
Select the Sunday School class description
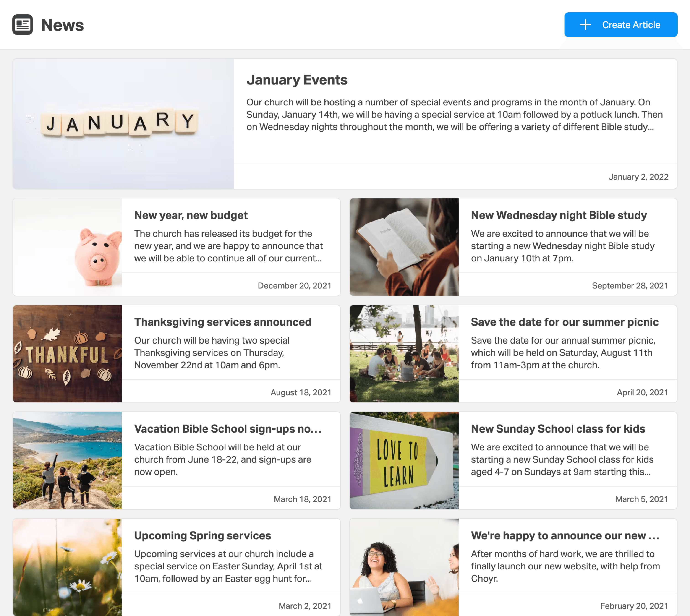coord(562,460)
